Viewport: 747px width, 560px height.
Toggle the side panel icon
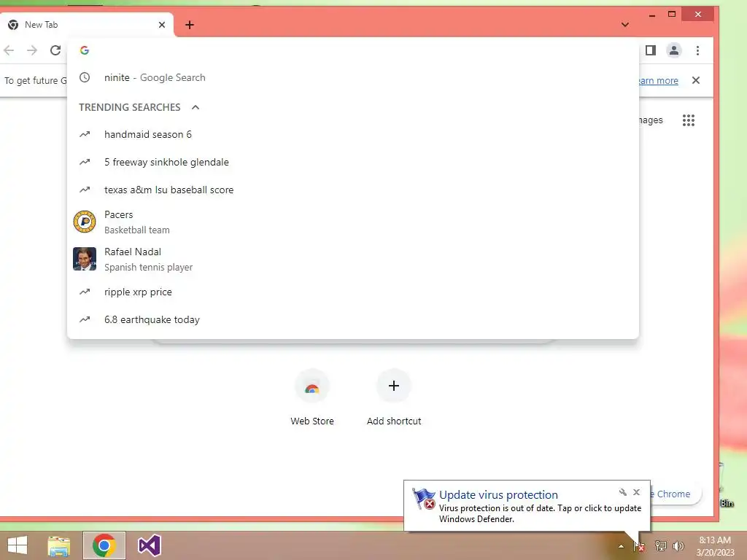651,50
